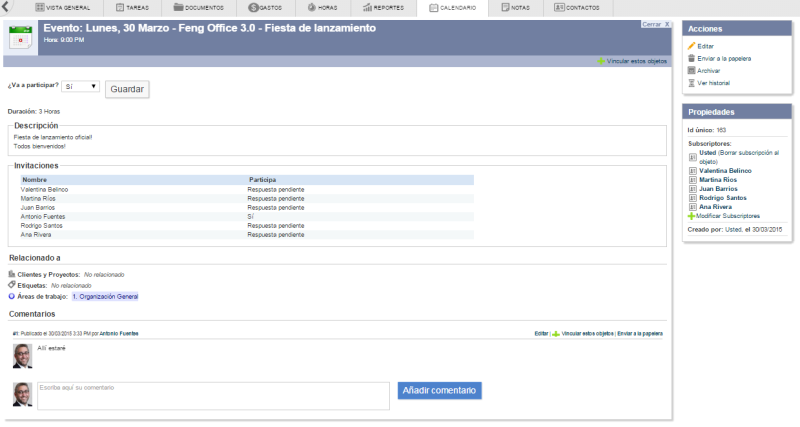This screenshot has height=427, width=800.
Task: Click Antonio Fuentes avatar on posted comment
Action: pyautogui.click(x=21, y=353)
